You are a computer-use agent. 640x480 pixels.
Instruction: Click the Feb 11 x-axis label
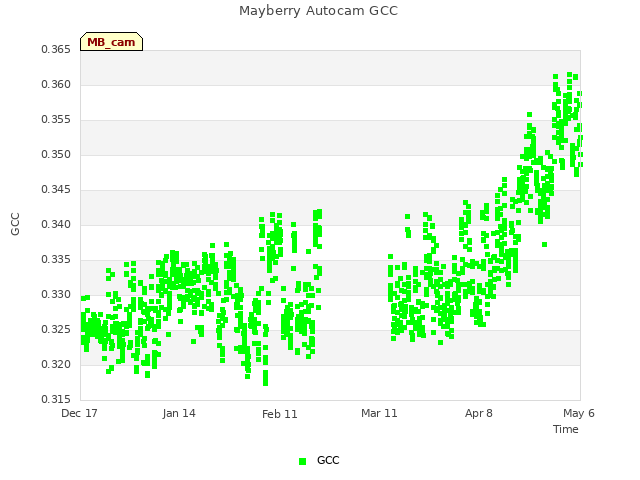click(280, 414)
